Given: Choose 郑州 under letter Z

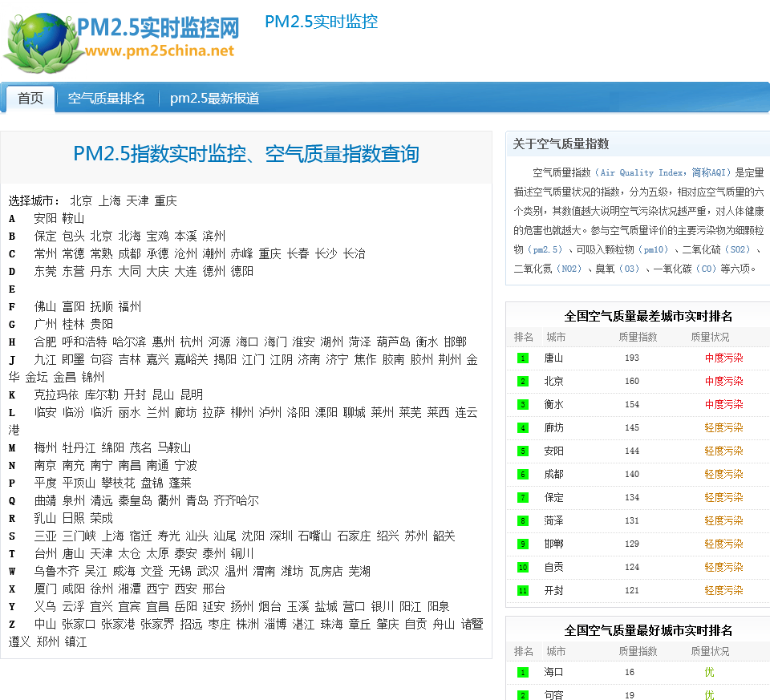Looking at the screenshot, I should [x=47, y=642].
